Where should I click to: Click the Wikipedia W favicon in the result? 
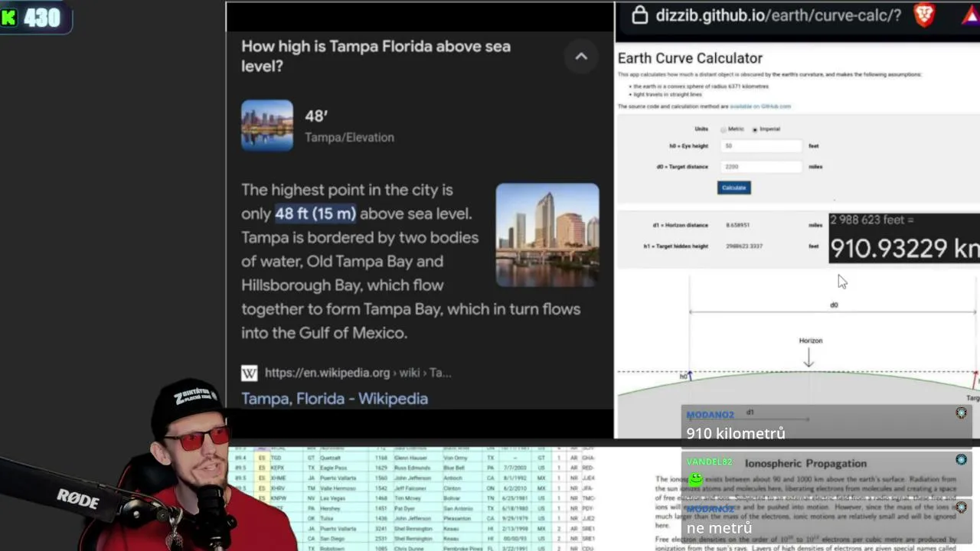[249, 373]
